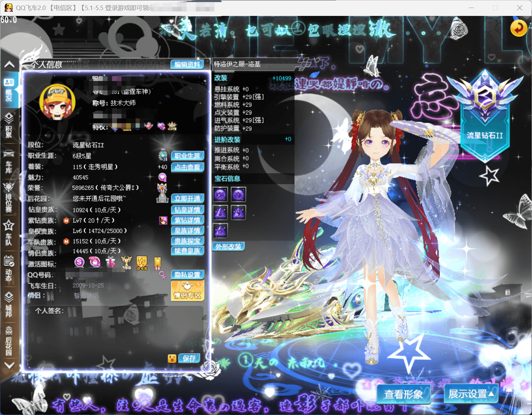Screen dimensions: 532x415
Task: Open the 动态 activity tab
Action: point(9,269)
